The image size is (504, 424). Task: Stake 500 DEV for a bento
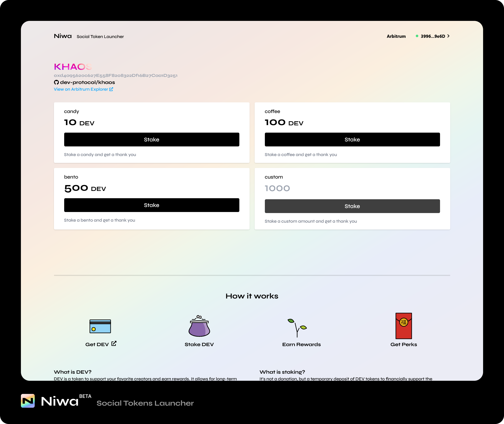point(152,205)
